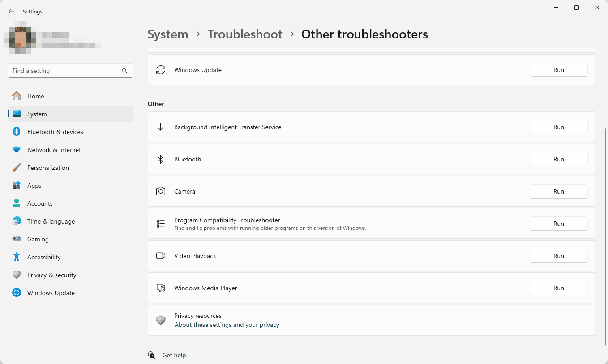Screen dimensions: 608x364
Task: Click the Bluetooth & devices sidebar icon
Action: point(17,132)
